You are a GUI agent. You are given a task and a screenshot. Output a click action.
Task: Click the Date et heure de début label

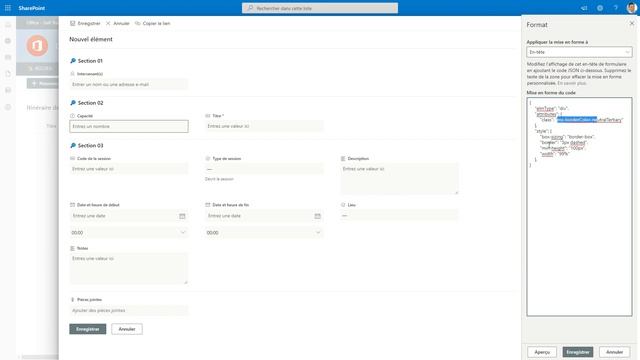click(x=98, y=205)
